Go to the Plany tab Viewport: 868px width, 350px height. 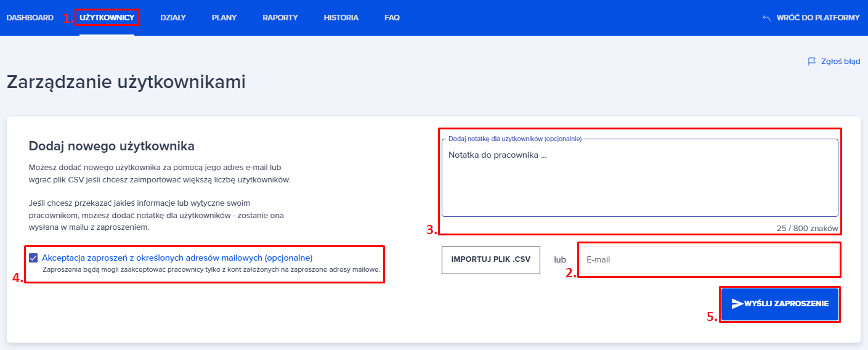tap(224, 18)
